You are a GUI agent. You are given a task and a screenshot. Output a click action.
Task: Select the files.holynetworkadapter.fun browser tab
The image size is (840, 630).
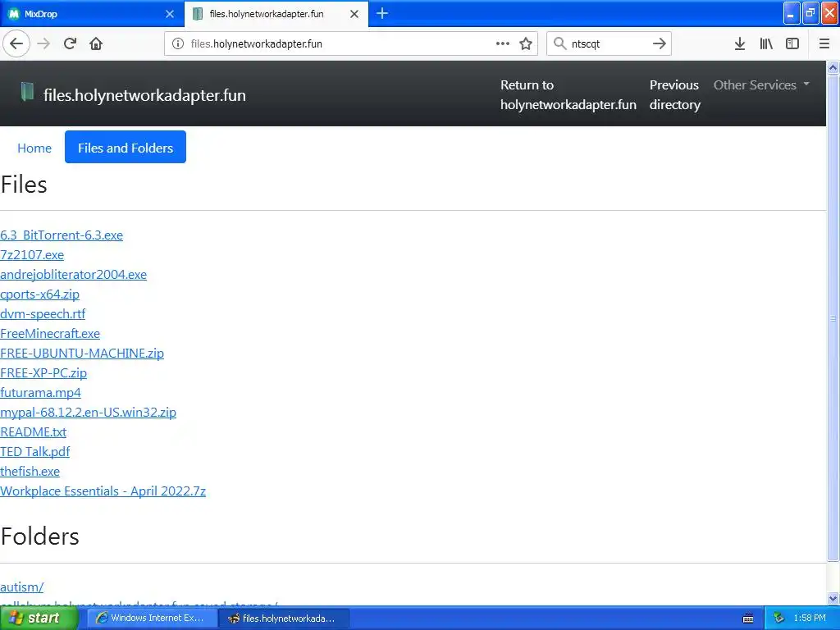[x=276, y=15]
